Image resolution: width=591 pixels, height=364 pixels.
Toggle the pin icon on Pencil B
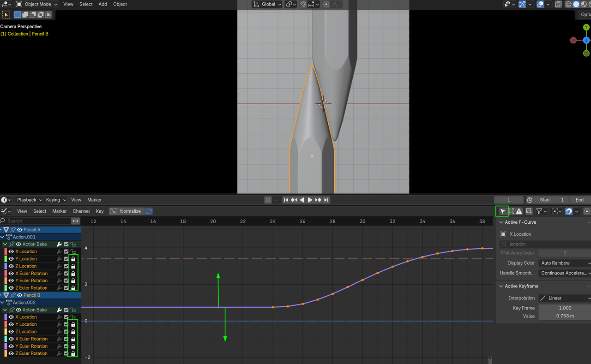coord(13,295)
